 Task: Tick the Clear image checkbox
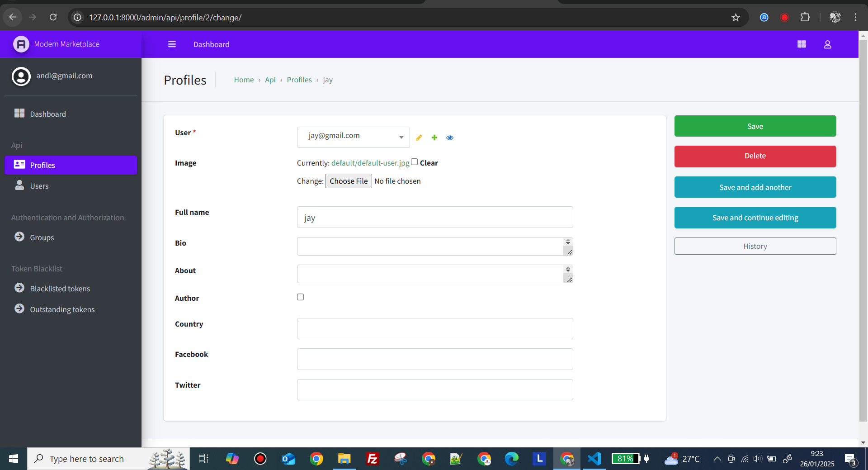(x=415, y=162)
